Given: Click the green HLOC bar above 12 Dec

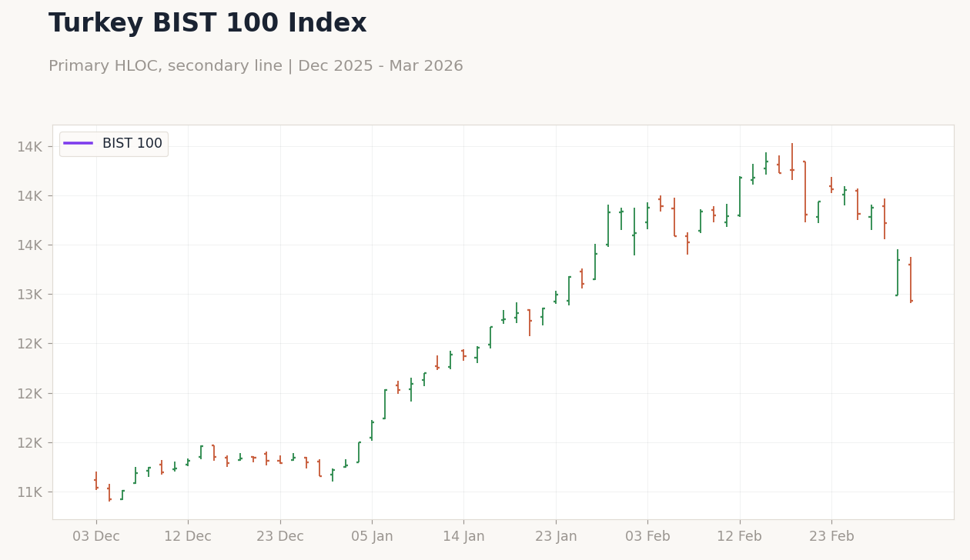Looking at the screenshot, I should pyautogui.click(x=188, y=462).
